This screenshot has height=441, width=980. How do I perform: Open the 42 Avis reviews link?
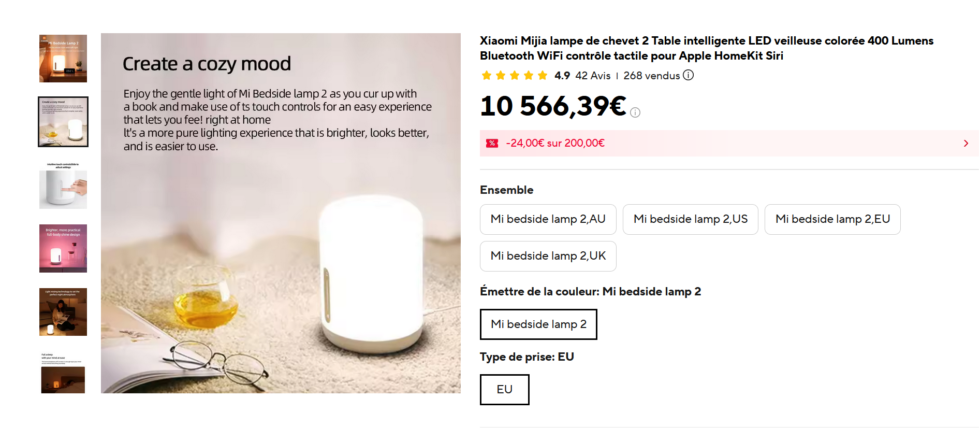coord(593,76)
